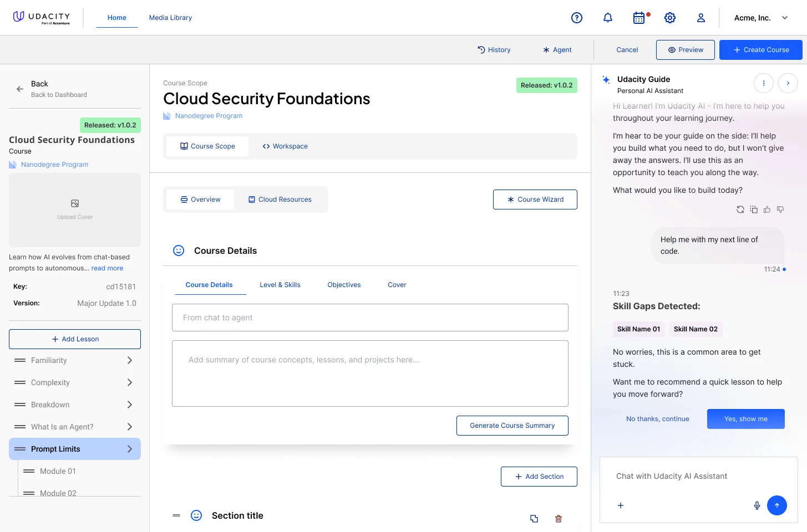Image resolution: width=807 pixels, height=532 pixels.
Task: Collapse the Prompt Limits lesson chevron
Action: [x=130, y=449]
